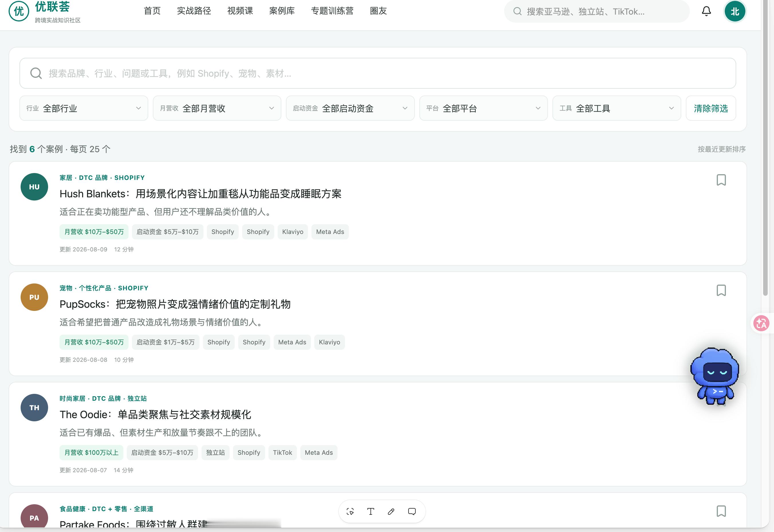
Task: Click PupSocks 启动资金 $1万–$5万 tag
Action: point(165,342)
